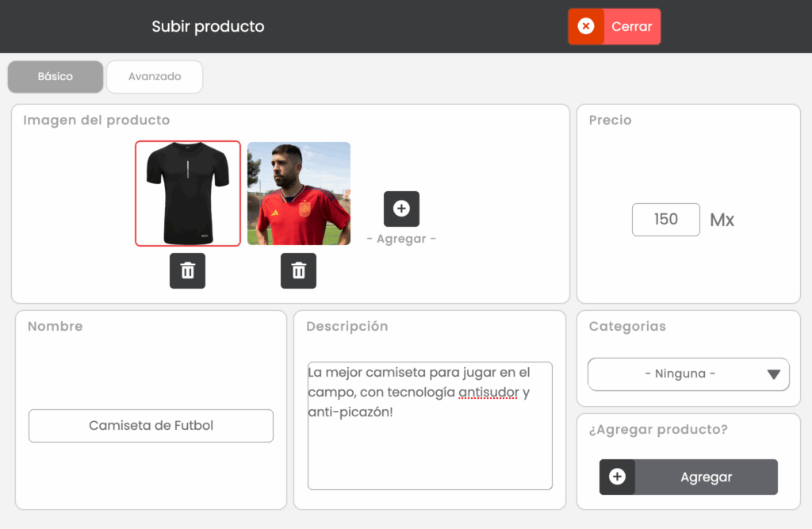Screen dimensions: 812x529
Task: Click trash icon under the red jersey photo
Action: [298, 270]
